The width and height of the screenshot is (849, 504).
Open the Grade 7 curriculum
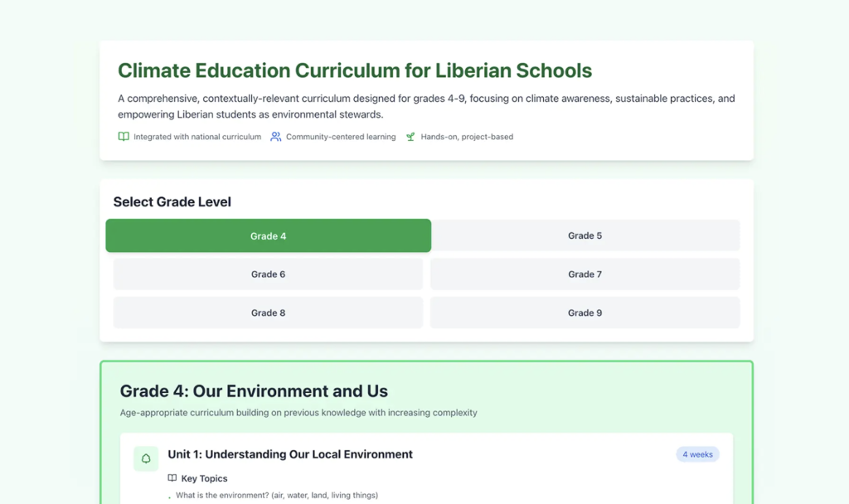(585, 274)
